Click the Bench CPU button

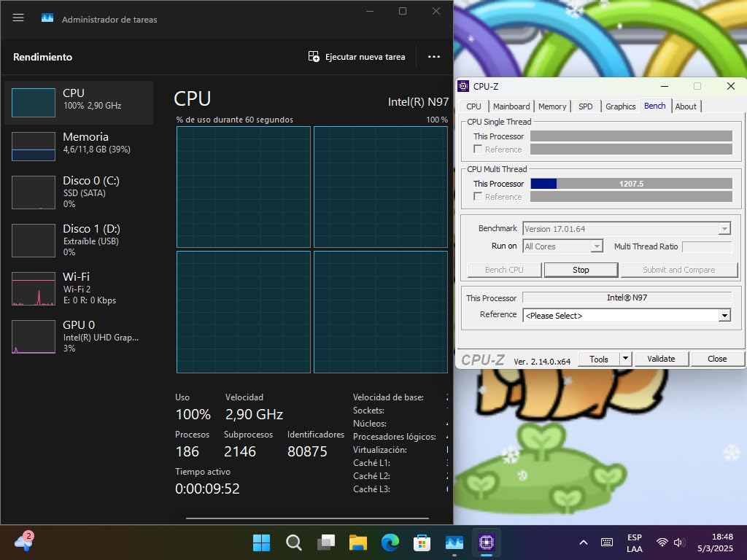[x=504, y=270]
